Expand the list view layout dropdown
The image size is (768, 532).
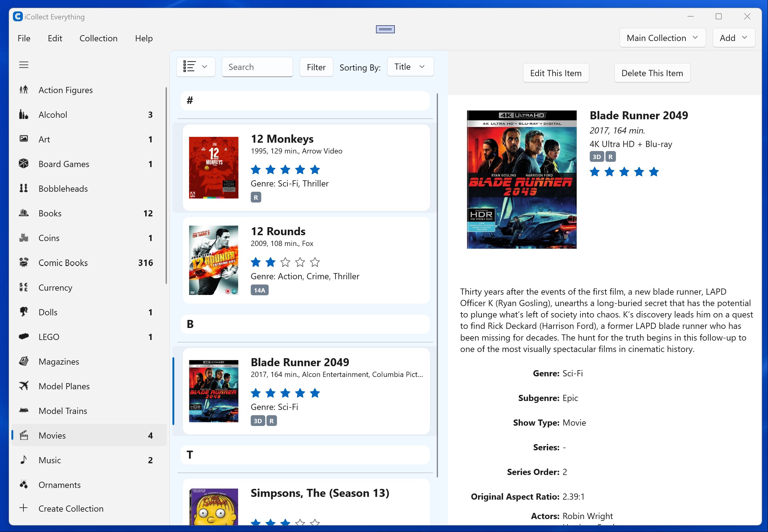(x=196, y=67)
